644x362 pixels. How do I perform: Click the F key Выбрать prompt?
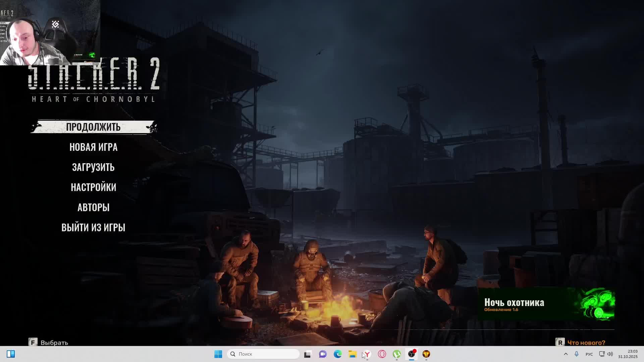point(49,343)
